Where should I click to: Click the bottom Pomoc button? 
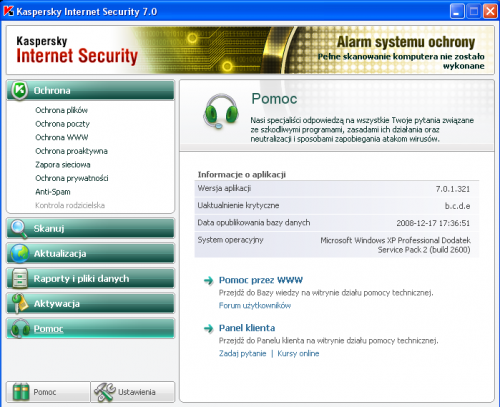click(x=48, y=392)
